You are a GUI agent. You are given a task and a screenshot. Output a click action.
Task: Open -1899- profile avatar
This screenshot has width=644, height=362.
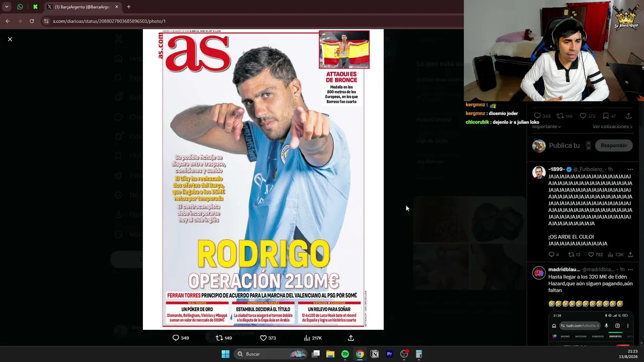539,172
